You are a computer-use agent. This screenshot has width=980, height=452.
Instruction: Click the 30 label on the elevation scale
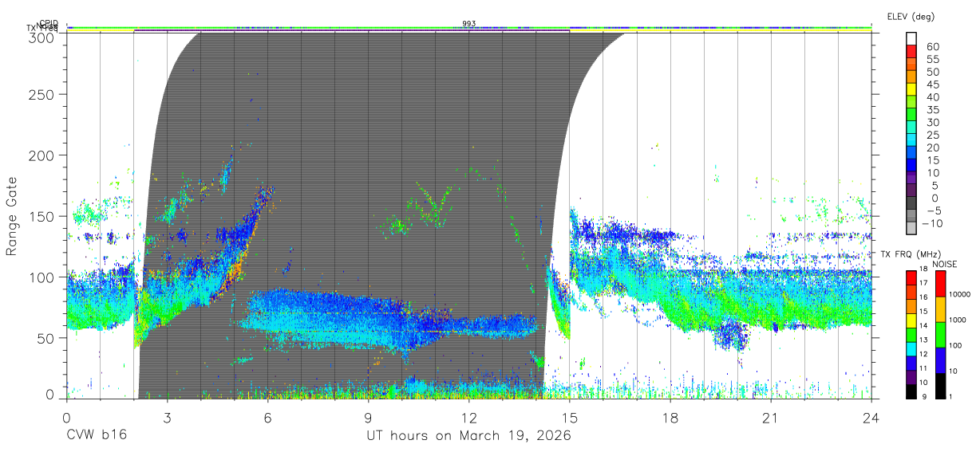tap(932, 122)
